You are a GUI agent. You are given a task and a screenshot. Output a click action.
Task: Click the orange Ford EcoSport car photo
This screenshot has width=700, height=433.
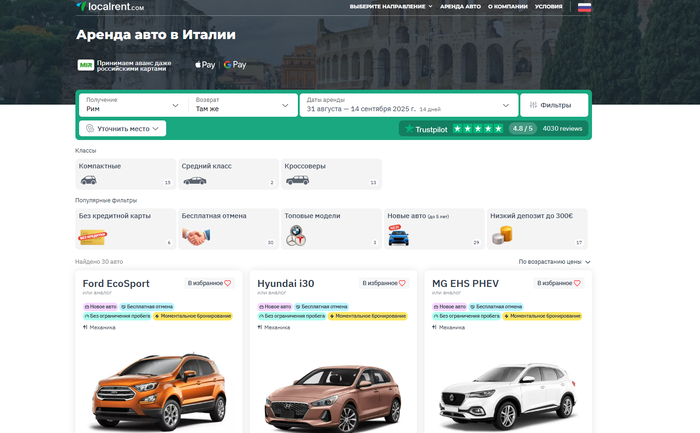point(159,390)
